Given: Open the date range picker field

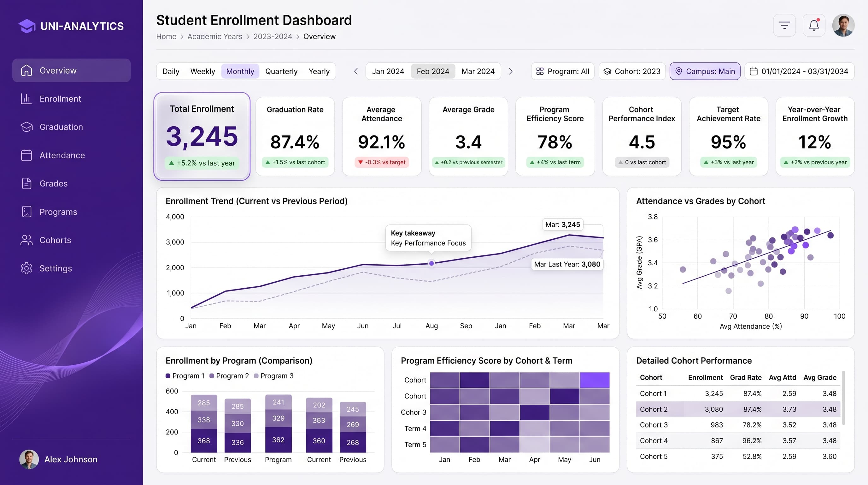Looking at the screenshot, I should pyautogui.click(x=799, y=71).
